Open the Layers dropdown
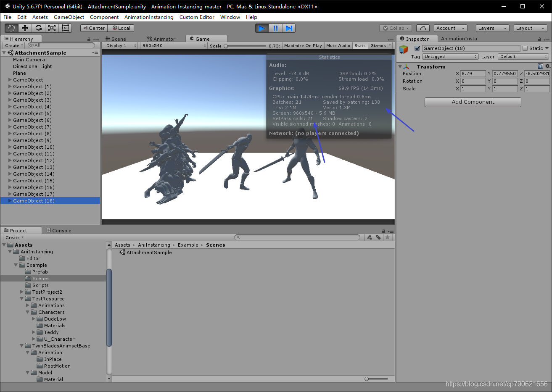 (492, 28)
